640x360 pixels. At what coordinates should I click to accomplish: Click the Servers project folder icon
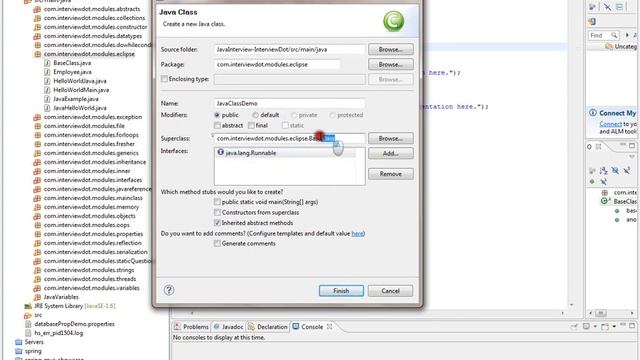pyautogui.click(x=18, y=342)
